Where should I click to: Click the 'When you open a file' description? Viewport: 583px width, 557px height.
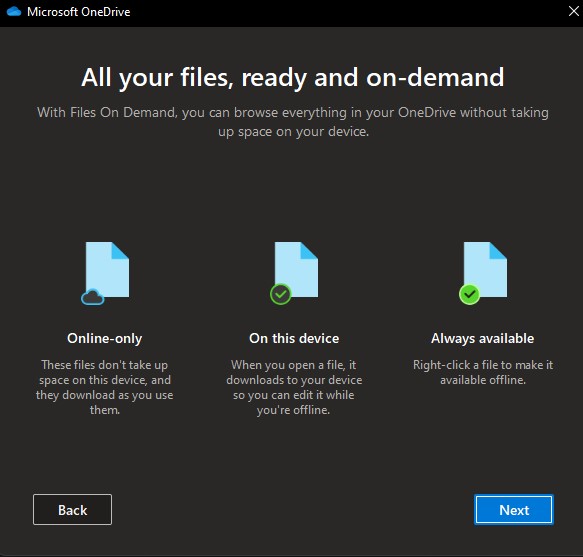coord(294,387)
